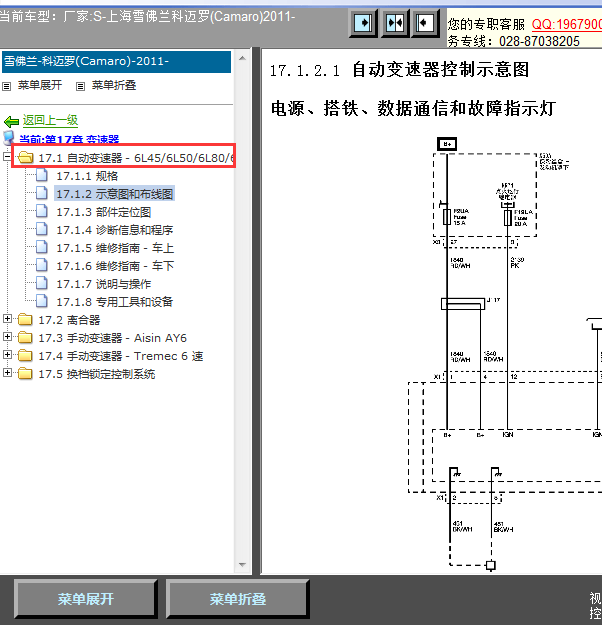Click the computer icon next to 当前:第17章

click(9, 138)
